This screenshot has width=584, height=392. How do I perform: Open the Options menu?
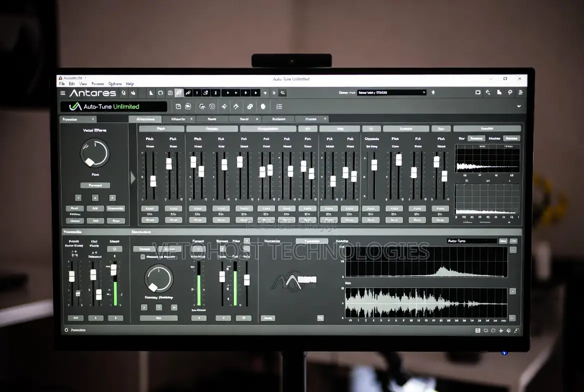(114, 84)
